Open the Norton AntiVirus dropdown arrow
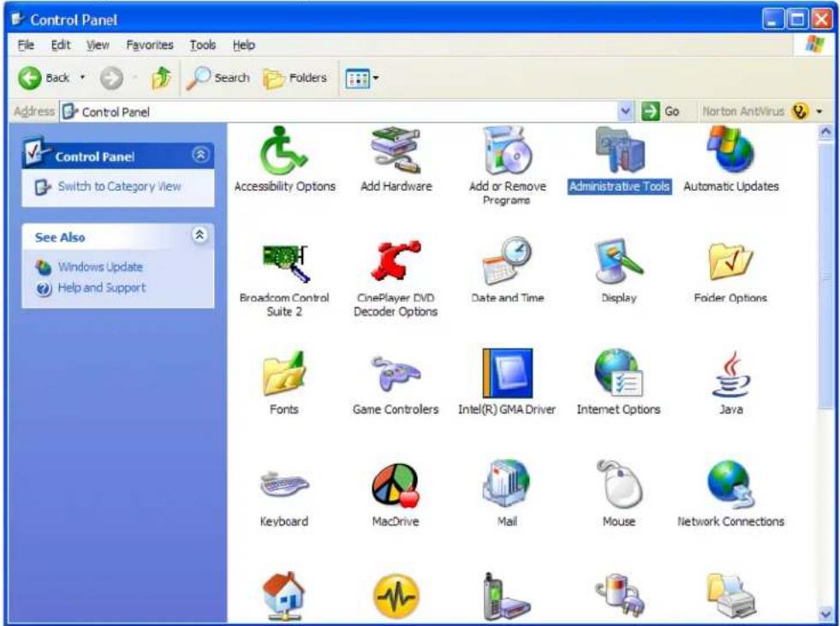This screenshot has width=840, height=626. pyautogui.click(x=819, y=111)
